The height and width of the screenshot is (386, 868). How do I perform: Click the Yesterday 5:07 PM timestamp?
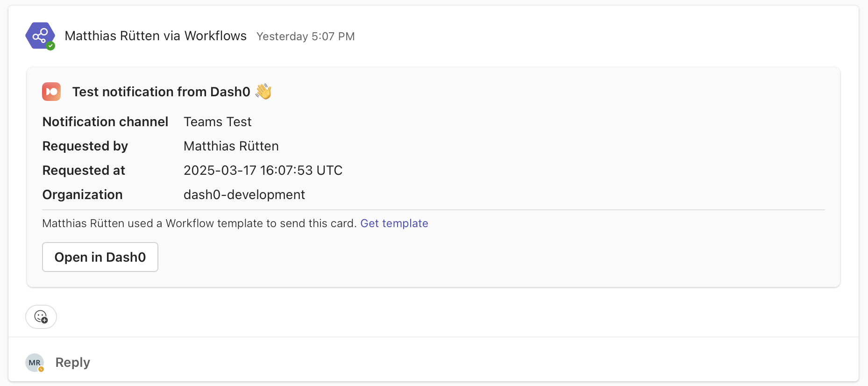coord(306,36)
